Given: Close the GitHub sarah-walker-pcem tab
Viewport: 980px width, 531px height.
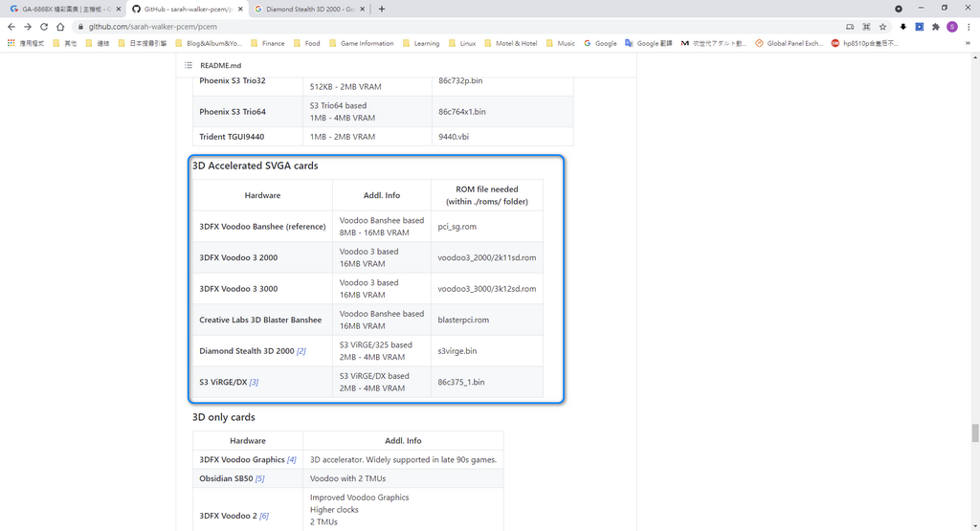Looking at the screenshot, I should tap(240, 9).
